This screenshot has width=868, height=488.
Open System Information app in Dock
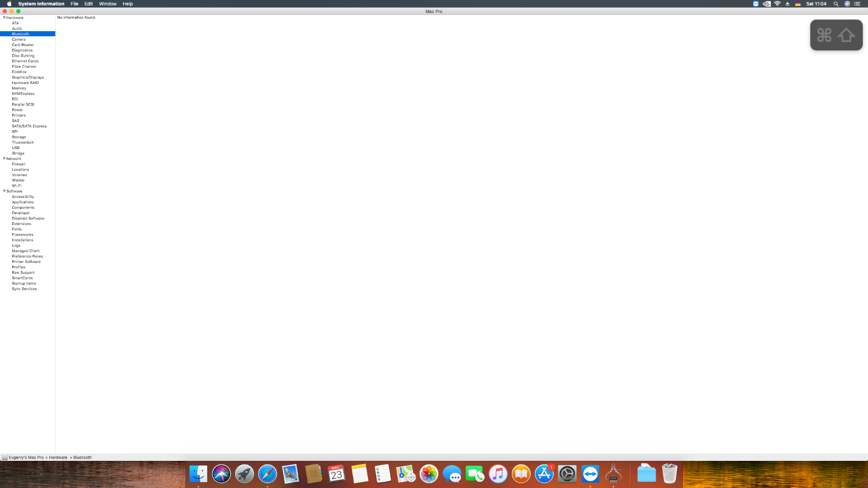613,474
